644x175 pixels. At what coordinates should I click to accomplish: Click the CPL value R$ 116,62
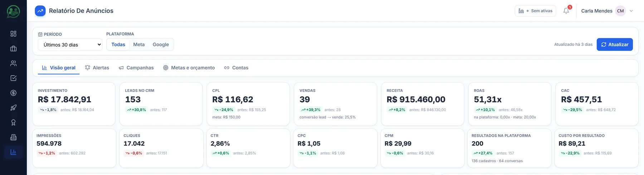point(233,99)
